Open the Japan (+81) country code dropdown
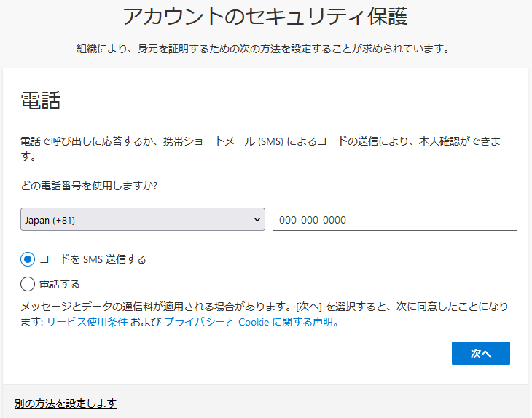This screenshot has height=418, width=532. point(142,219)
